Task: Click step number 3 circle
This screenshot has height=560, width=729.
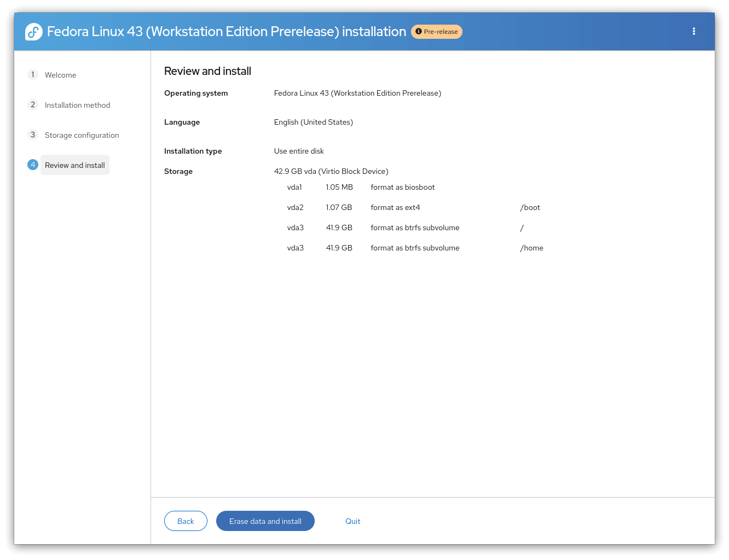Action: click(x=33, y=135)
